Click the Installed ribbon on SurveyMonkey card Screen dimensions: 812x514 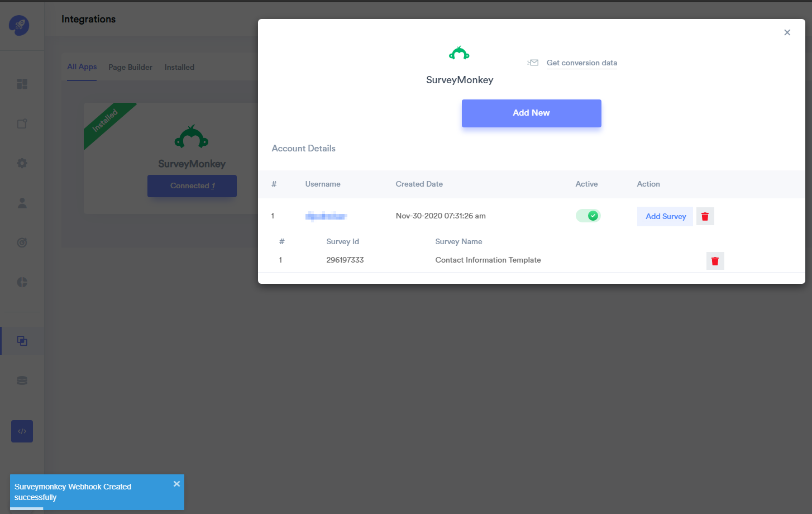tap(106, 121)
